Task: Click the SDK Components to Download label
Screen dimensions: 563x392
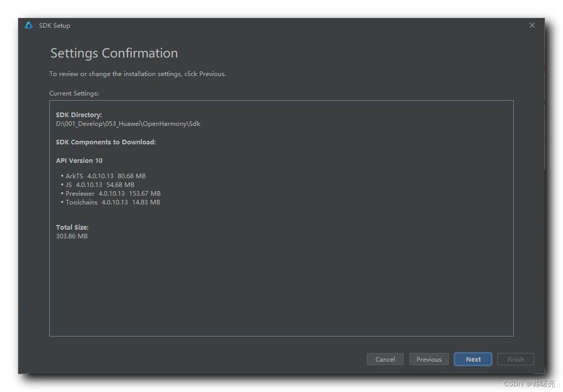Action: (106, 142)
